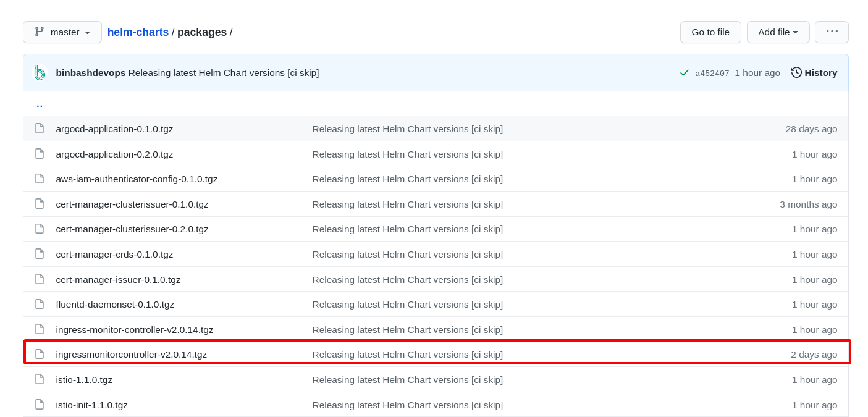Click file icon beside istio-init-1.1.0.tgz
The image size is (868, 417).
[40, 405]
